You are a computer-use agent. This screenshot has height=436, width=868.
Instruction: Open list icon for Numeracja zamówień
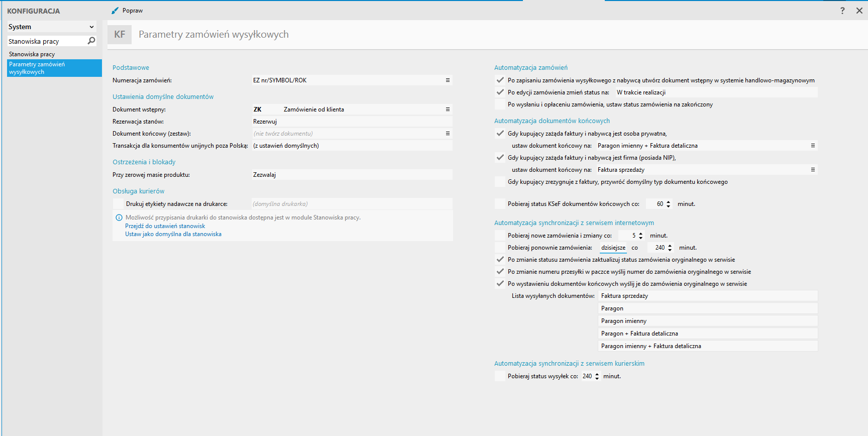pos(448,80)
